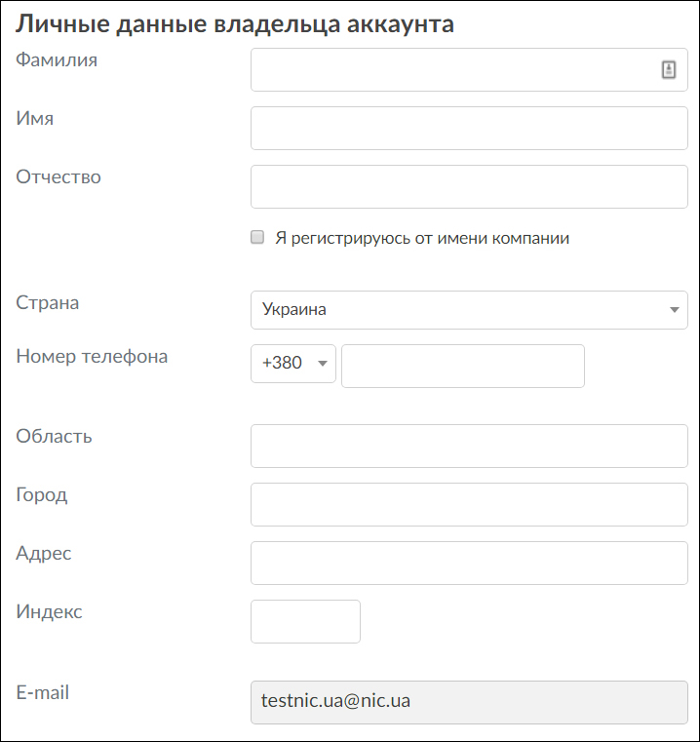
Task: Select the Адрес input field
Action: pos(469,564)
